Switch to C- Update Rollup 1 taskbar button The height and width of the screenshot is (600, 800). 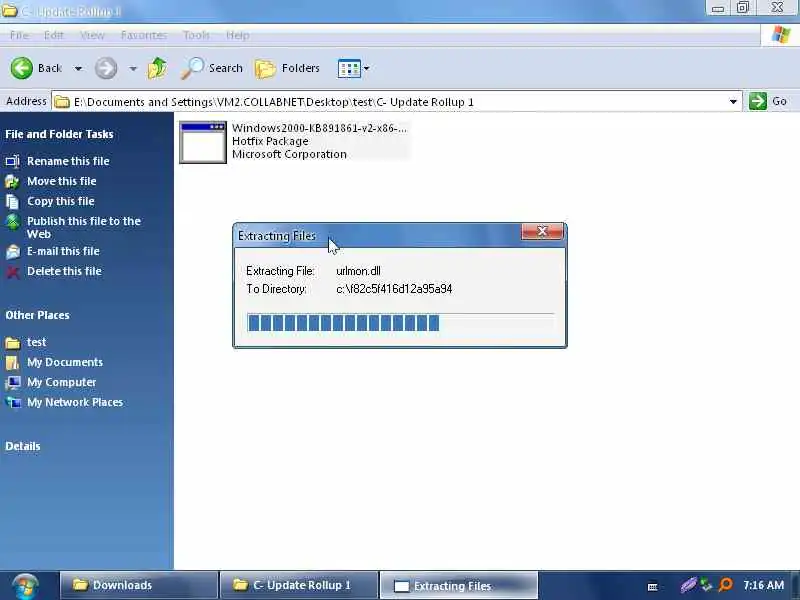coord(299,585)
